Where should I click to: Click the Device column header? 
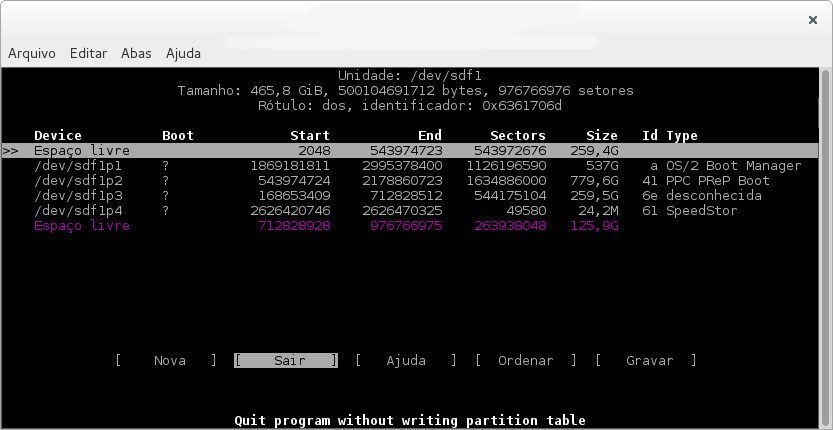58,136
